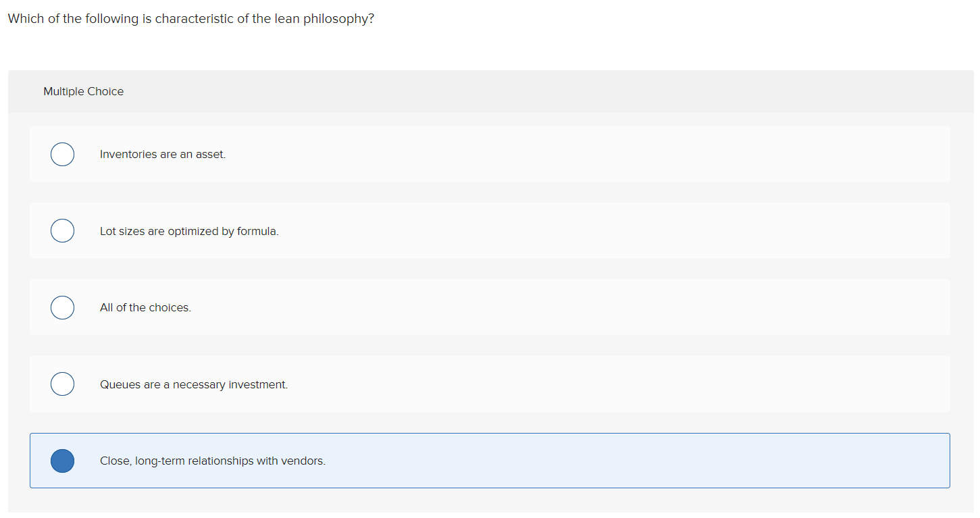Viewport: 980px width, 518px height.
Task: Click the 'Queues are a necessary investment' text
Action: [x=193, y=384]
